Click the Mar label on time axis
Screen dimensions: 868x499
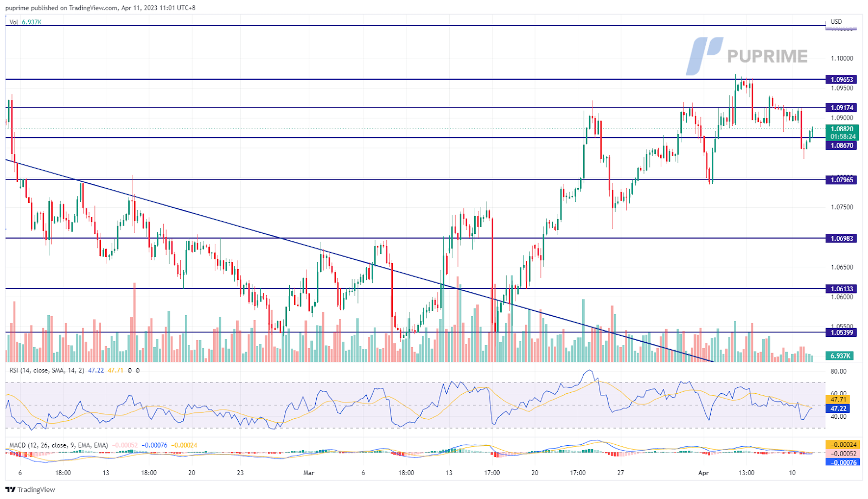pos(309,473)
